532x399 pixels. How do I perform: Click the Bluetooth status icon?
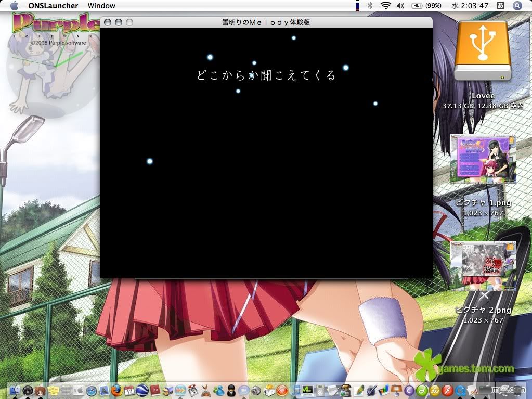tap(370, 5)
